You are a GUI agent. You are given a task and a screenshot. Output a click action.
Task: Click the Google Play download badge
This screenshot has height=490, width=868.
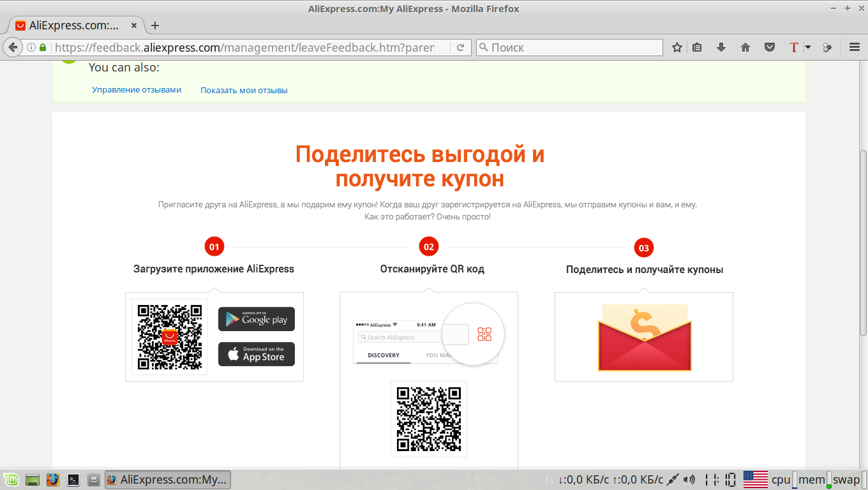tap(257, 319)
